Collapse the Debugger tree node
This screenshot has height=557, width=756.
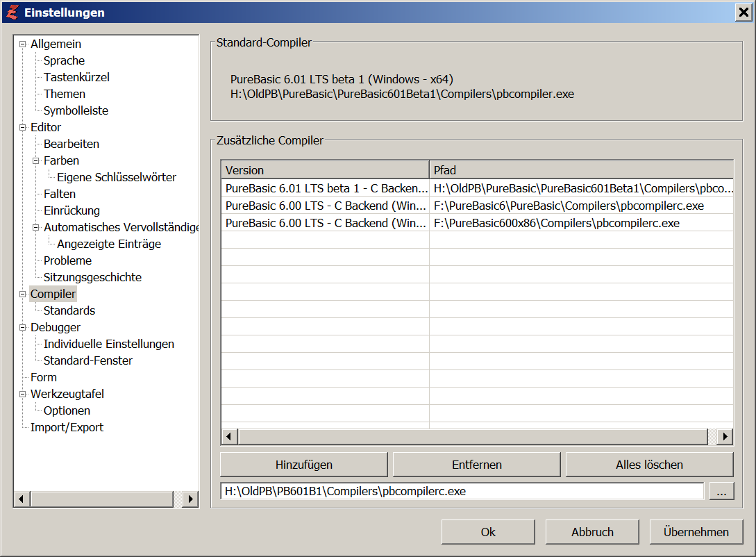point(22,327)
